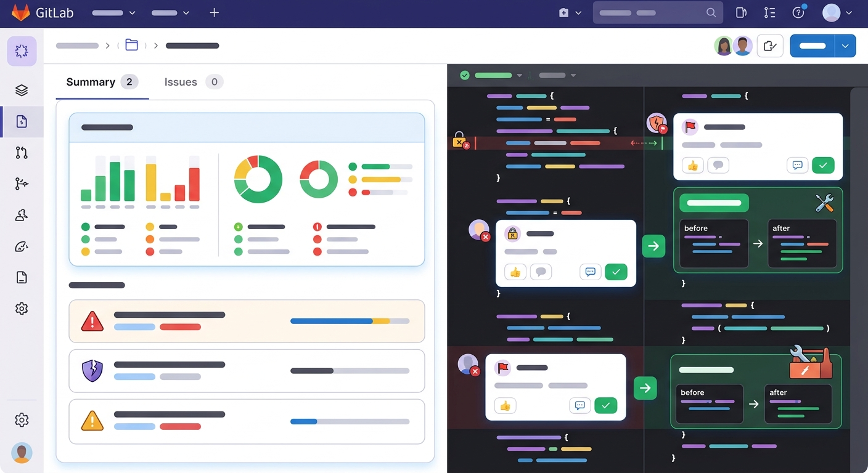868x473 pixels.
Task: Click the user avatar at sidebar bottom
Action: click(x=22, y=453)
